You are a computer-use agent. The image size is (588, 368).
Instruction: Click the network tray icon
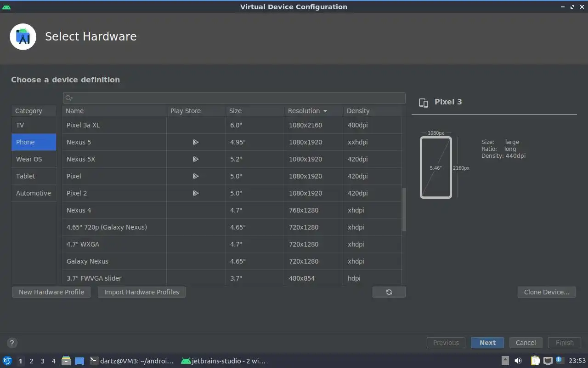pyautogui.click(x=548, y=361)
